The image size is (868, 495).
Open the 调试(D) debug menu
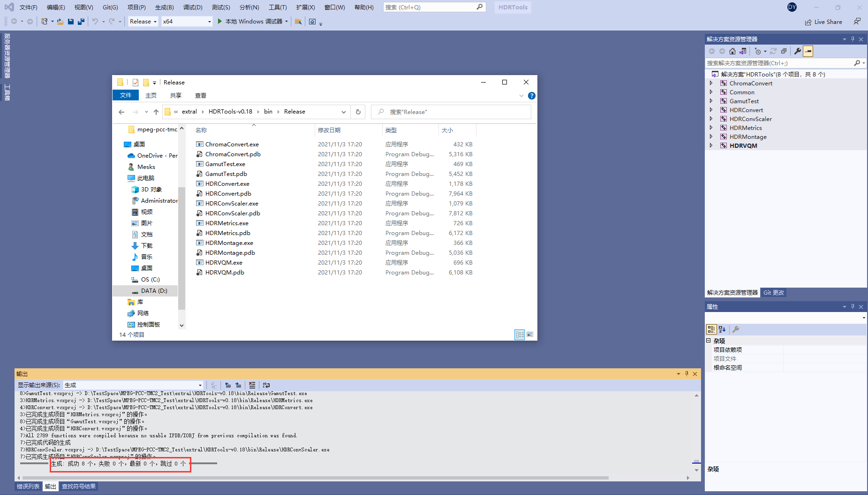[x=193, y=7]
